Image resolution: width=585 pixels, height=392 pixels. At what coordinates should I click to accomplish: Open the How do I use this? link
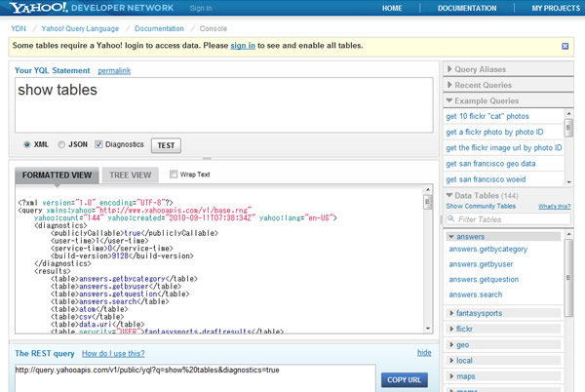113,353
